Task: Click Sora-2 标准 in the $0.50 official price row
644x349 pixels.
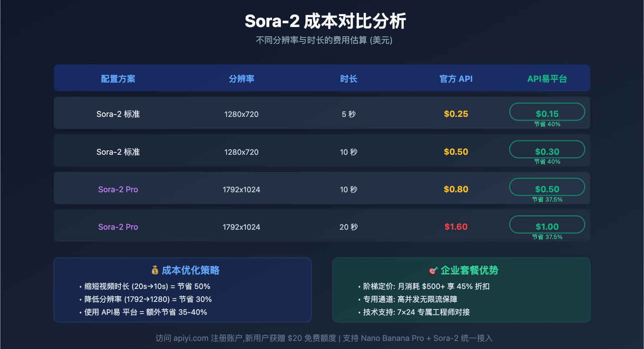Action: [118, 152]
